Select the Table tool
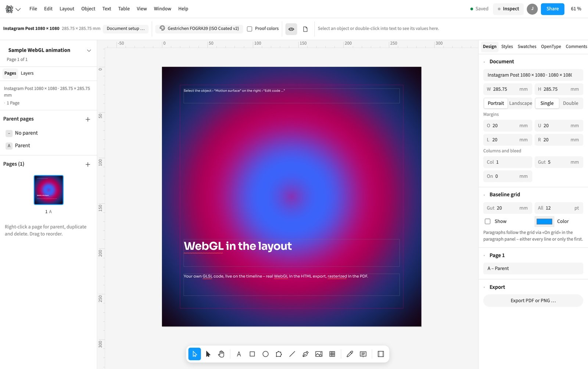 pos(332,354)
